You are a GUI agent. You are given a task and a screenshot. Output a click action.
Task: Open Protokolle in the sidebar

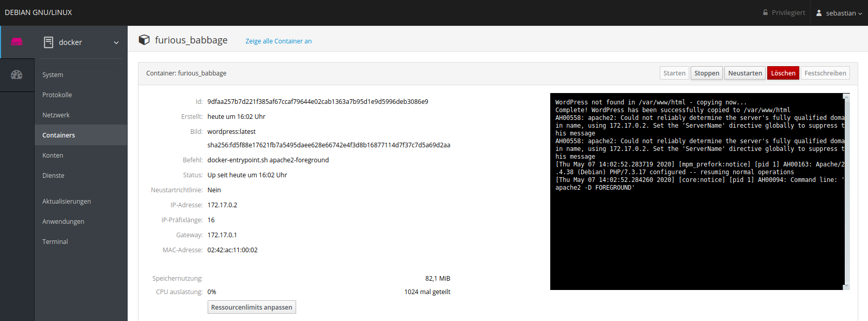81,95
